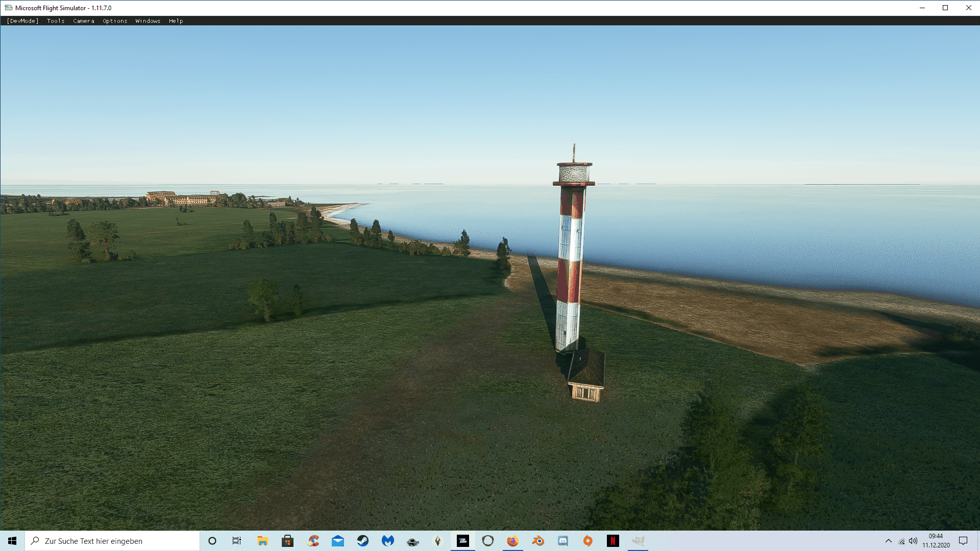Expand the Options menu
Image resolution: width=980 pixels, height=551 pixels.
[115, 21]
